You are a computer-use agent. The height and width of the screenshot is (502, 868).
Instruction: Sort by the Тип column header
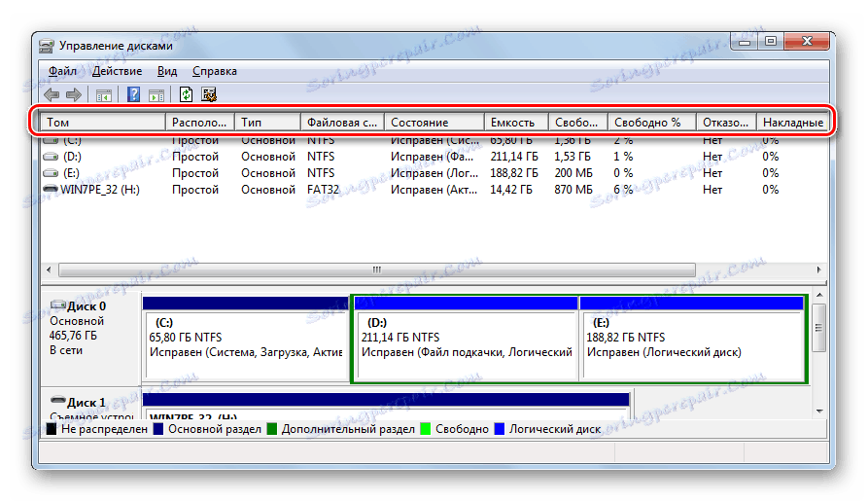[x=267, y=123]
